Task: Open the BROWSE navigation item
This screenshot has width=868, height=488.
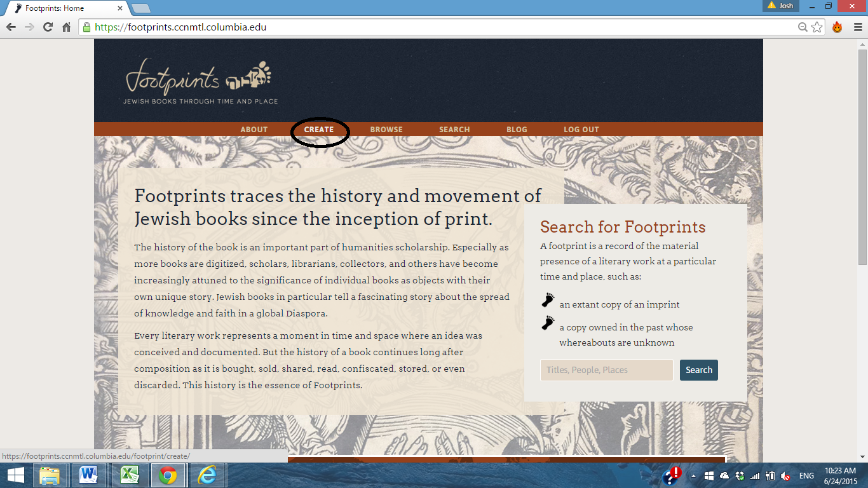Action: (x=386, y=130)
